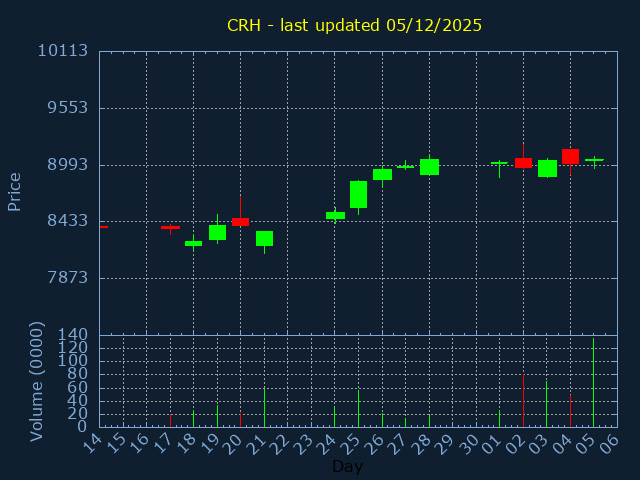Click the Price y-axis title

15,191
